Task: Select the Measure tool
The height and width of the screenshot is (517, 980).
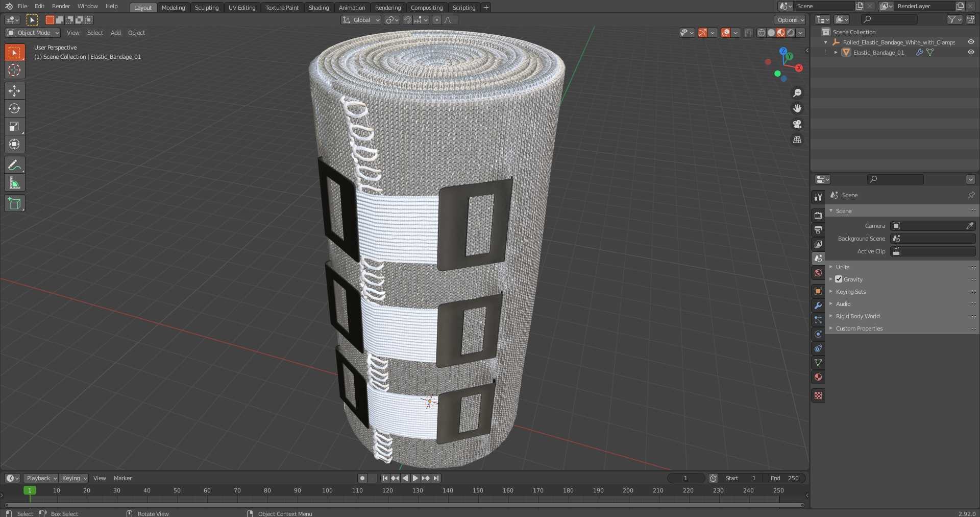Action: point(14,183)
